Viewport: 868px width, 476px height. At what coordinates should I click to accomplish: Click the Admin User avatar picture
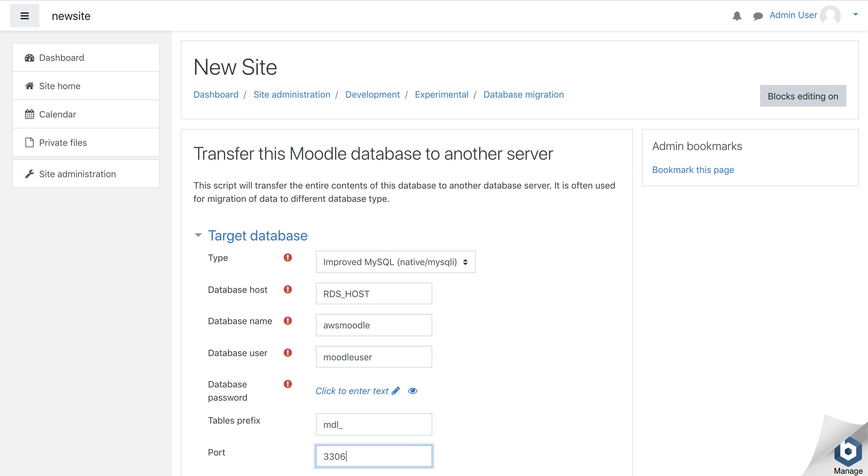830,15
